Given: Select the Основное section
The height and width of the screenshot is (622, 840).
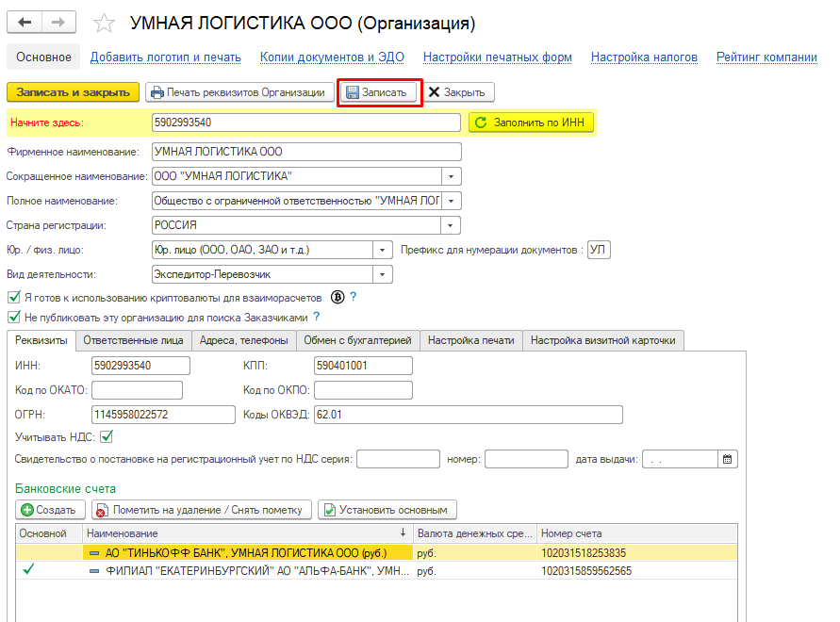Looking at the screenshot, I should click(43, 57).
